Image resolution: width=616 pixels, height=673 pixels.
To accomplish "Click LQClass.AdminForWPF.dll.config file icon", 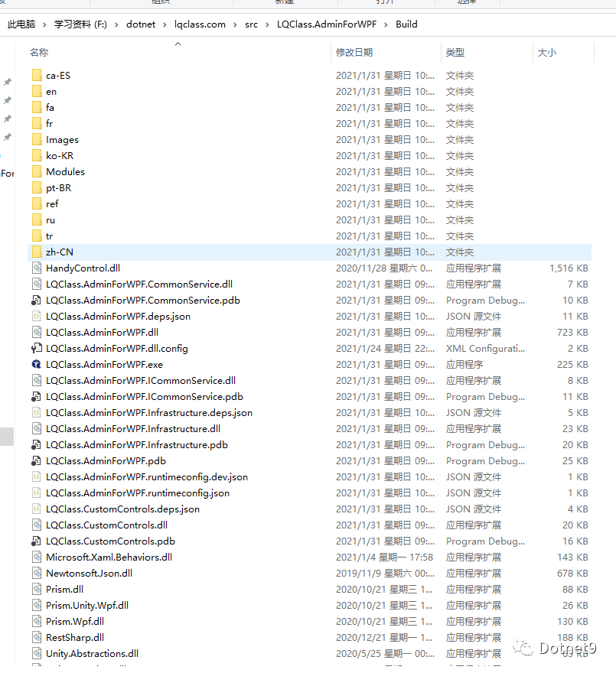I will point(37,349).
